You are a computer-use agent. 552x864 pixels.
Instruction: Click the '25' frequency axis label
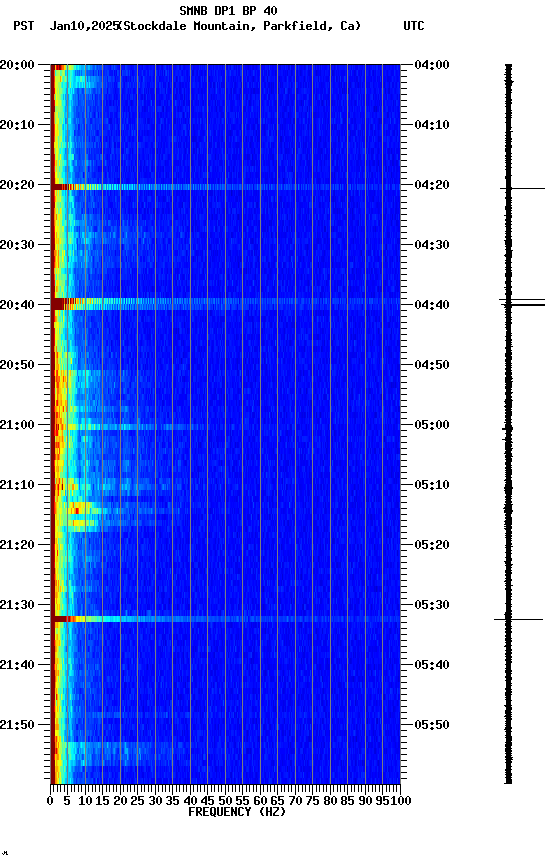click(138, 801)
